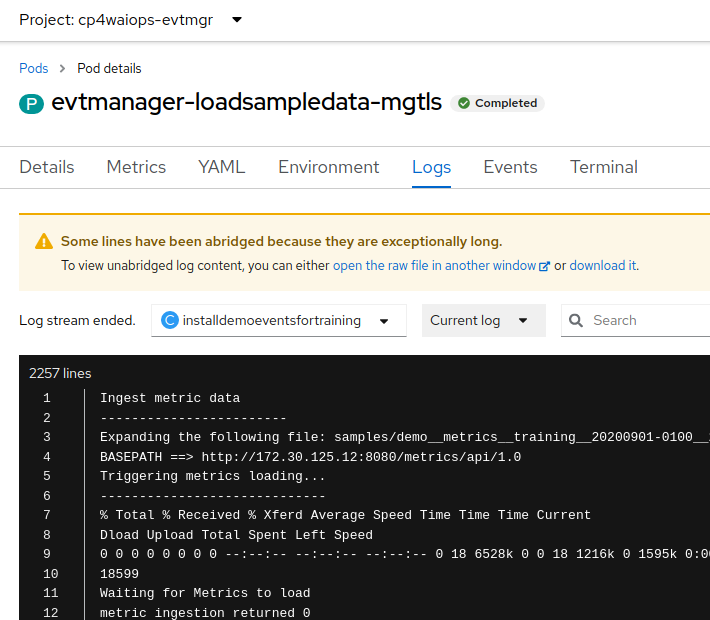The height and width of the screenshot is (620, 710).
Task: Switch to the Metrics tab
Action: [x=136, y=167]
